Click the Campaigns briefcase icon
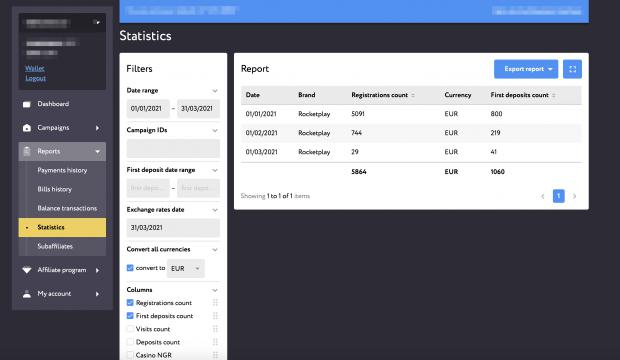 (27, 128)
